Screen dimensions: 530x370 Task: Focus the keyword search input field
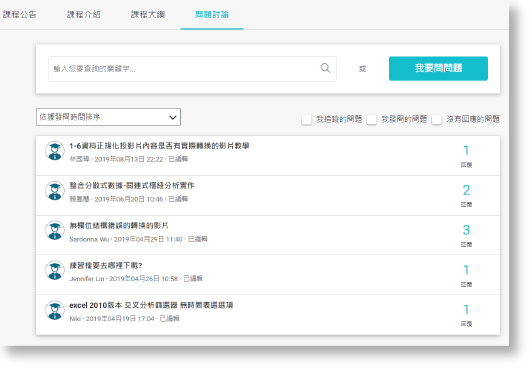192,69
